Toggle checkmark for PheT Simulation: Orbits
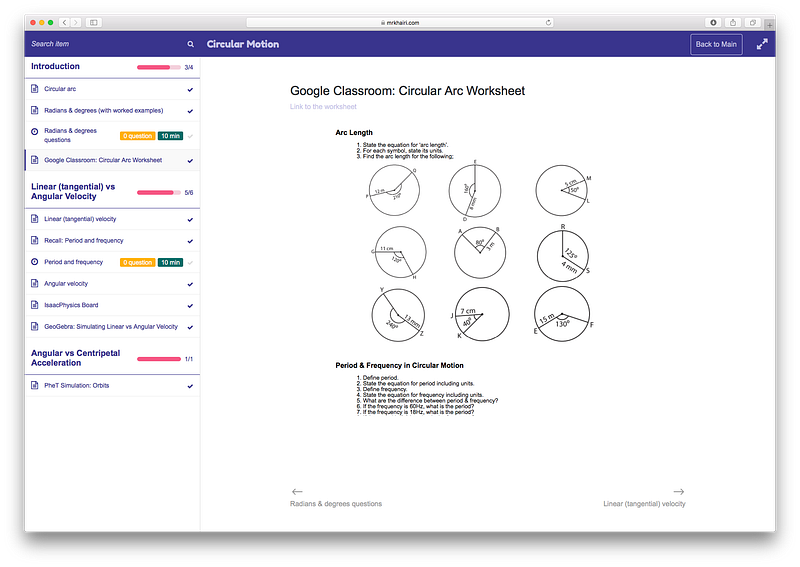 click(190, 386)
